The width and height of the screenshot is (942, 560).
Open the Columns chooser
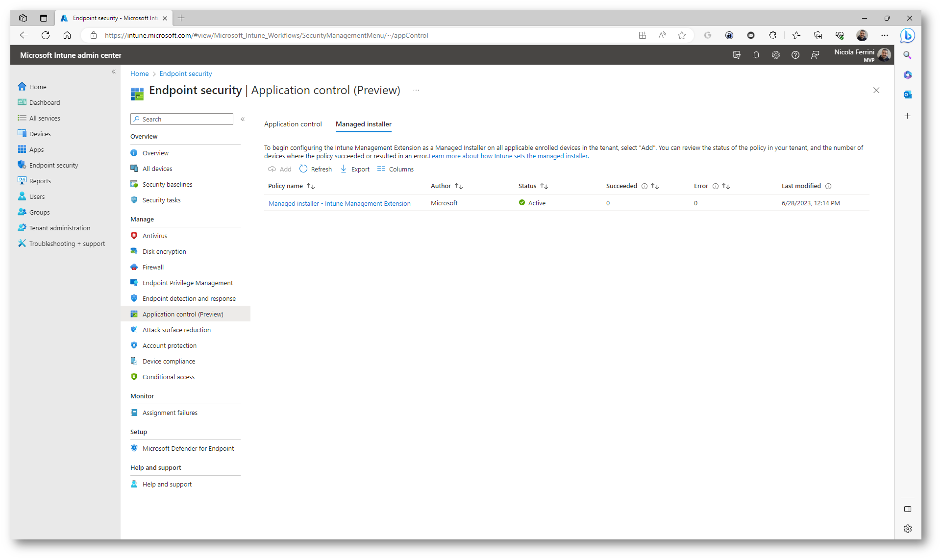[x=396, y=169]
